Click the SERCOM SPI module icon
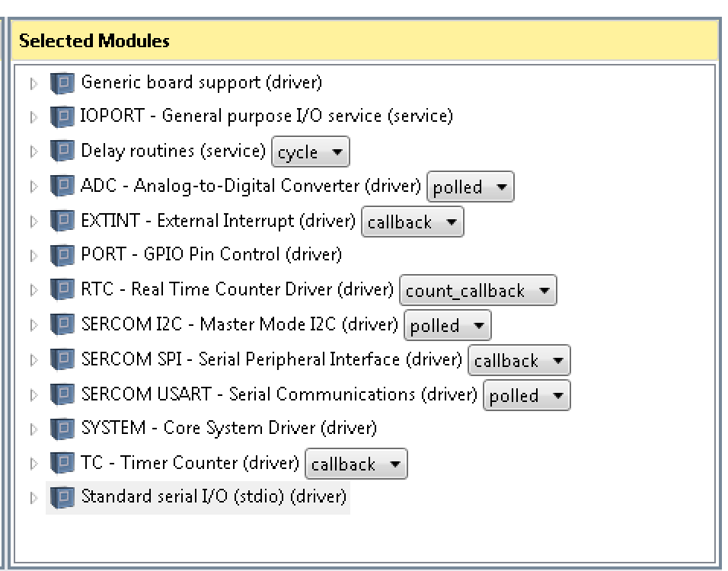The height and width of the screenshot is (571, 728). pyautogui.click(x=62, y=360)
